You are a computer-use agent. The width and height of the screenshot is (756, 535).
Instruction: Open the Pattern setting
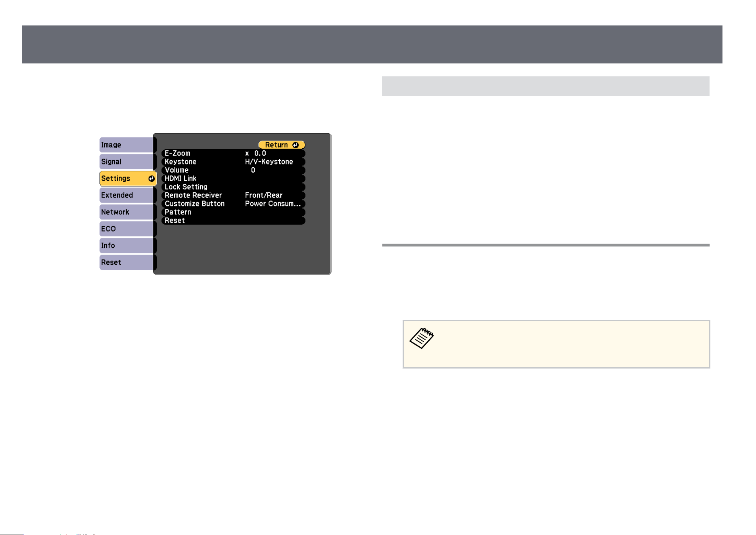(x=233, y=212)
